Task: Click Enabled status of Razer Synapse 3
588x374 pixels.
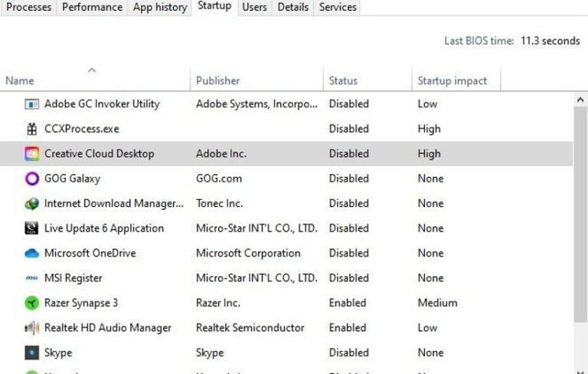Action: [348, 303]
